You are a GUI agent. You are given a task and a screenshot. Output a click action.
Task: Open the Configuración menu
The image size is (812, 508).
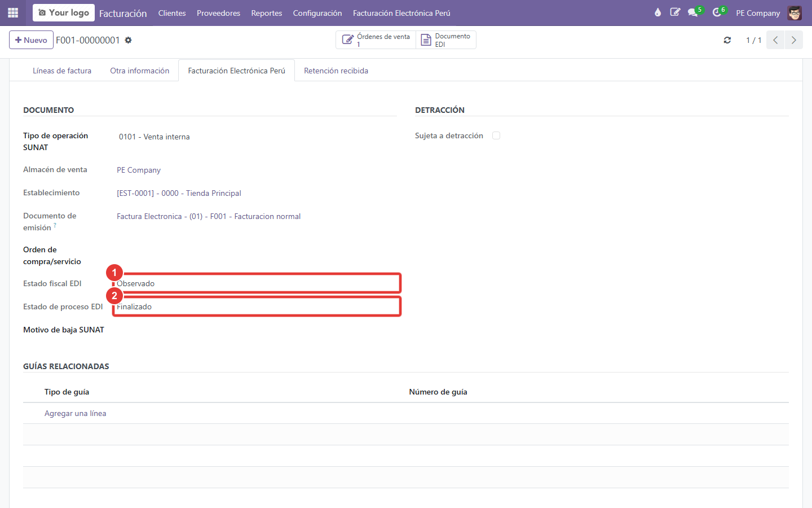(x=317, y=12)
